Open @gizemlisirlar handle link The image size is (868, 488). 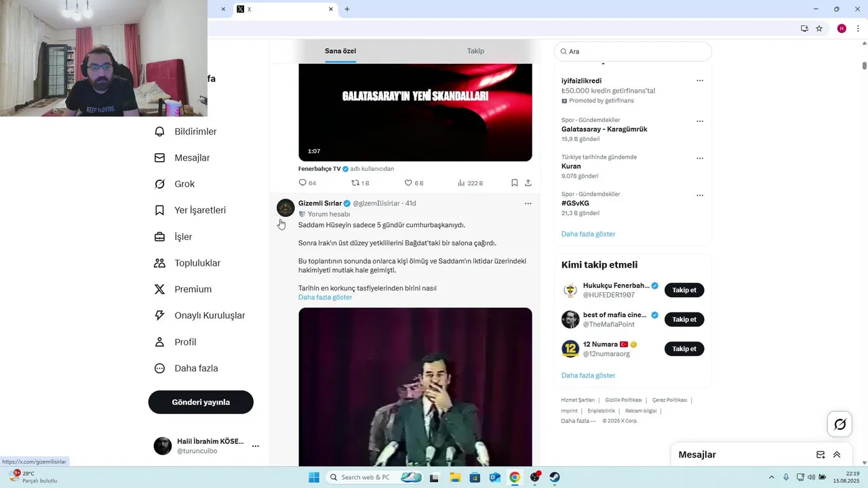376,203
